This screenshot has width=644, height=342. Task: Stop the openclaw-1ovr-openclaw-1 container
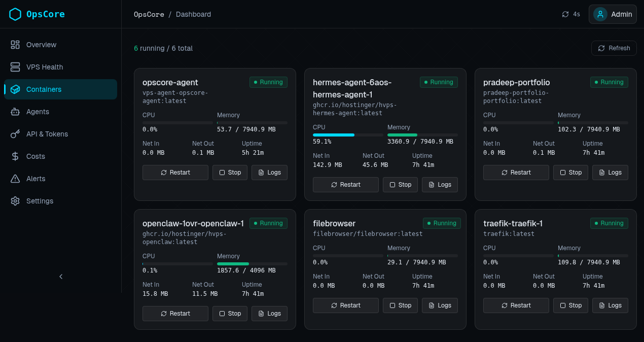tap(230, 314)
